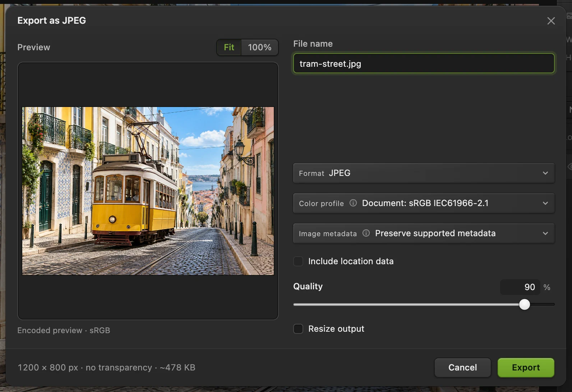Click the Color profile chevron arrow
The width and height of the screenshot is (572, 392).
pos(545,203)
